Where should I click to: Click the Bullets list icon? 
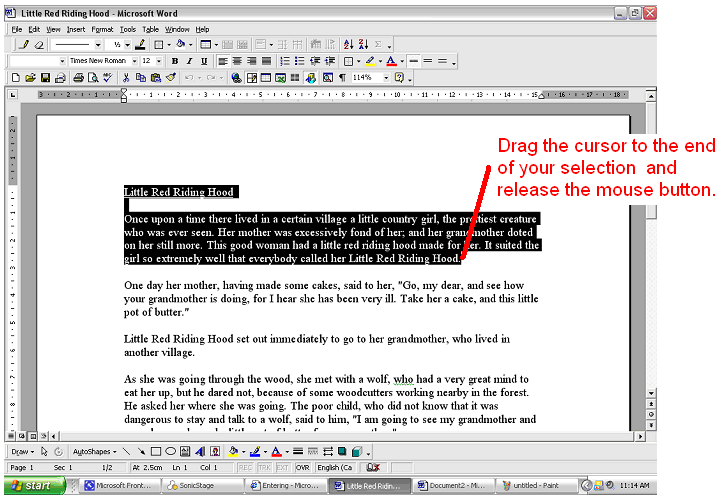[300, 61]
